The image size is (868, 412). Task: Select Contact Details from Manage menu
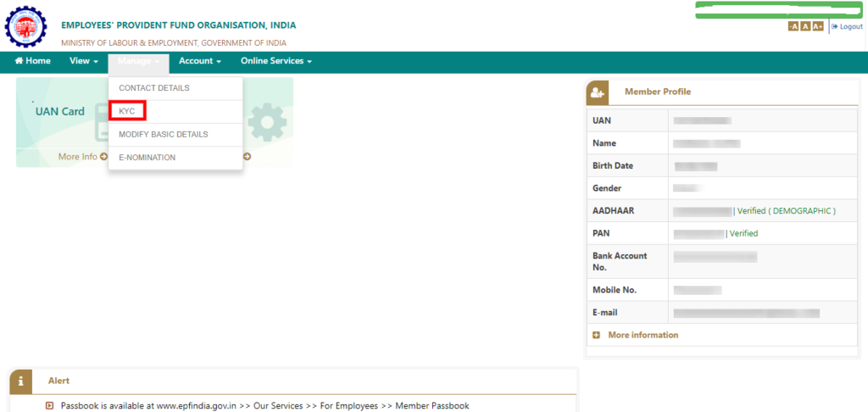tap(175, 88)
